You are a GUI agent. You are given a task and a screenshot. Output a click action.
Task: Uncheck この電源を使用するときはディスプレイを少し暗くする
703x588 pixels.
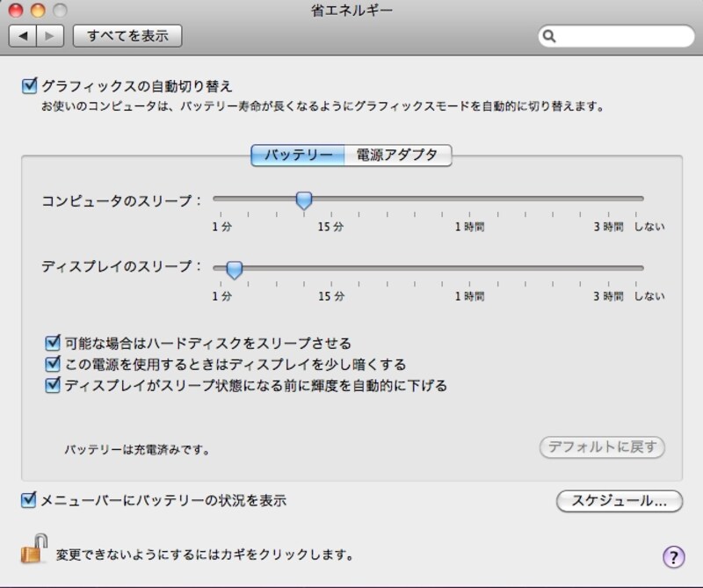[x=51, y=363]
